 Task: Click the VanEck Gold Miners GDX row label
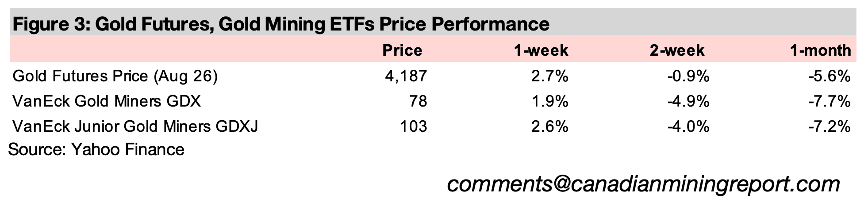(x=107, y=102)
